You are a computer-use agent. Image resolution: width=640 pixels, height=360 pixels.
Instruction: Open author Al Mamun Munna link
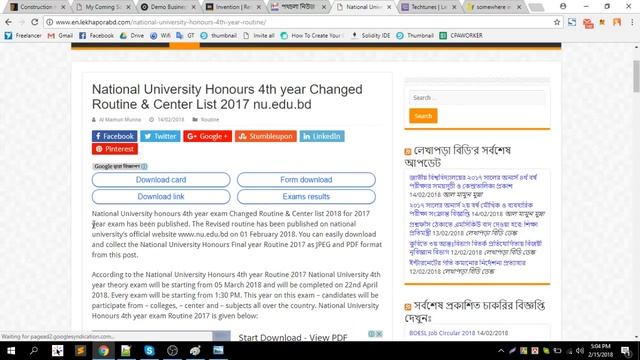120,120
